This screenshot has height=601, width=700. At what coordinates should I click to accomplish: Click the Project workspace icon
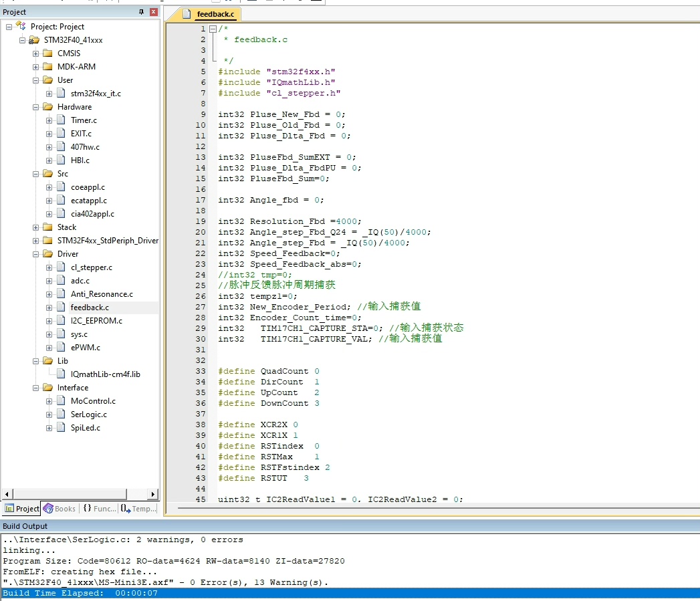[x=21, y=26]
